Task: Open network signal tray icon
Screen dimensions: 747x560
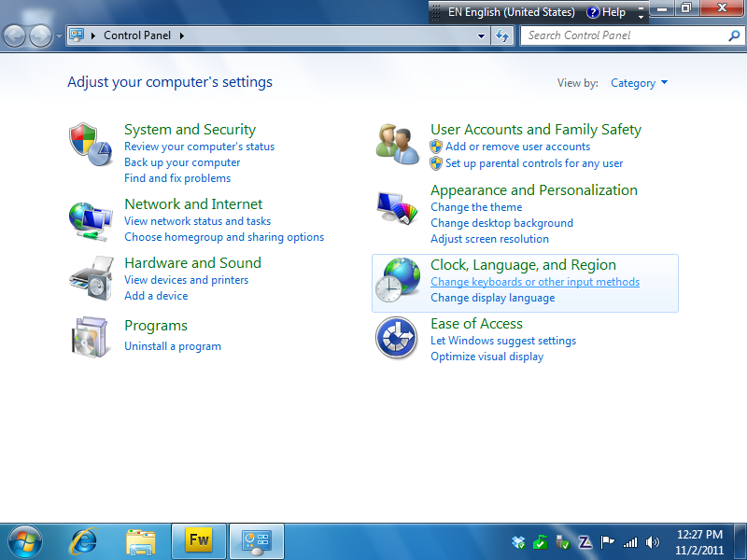Action: (629, 542)
